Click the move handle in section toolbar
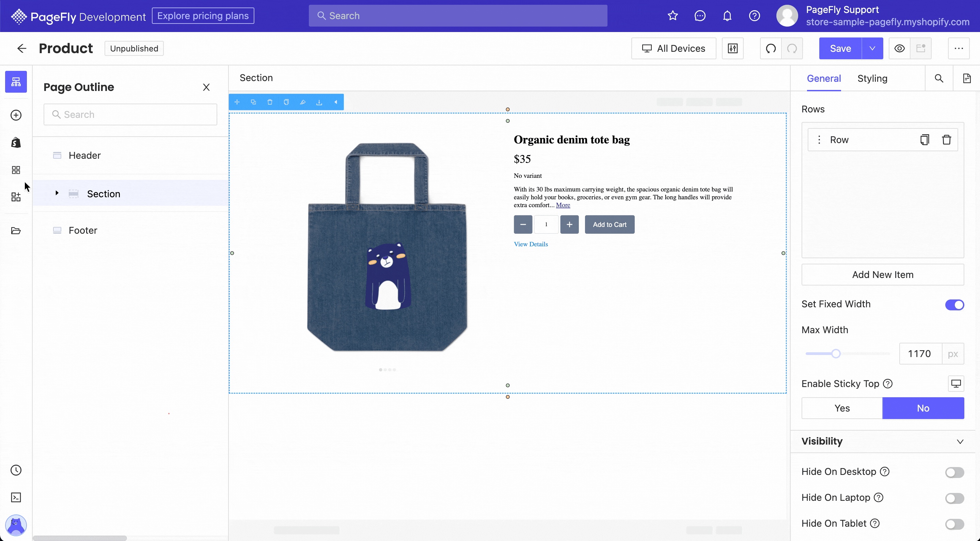This screenshot has height=541, width=980. [x=237, y=102]
